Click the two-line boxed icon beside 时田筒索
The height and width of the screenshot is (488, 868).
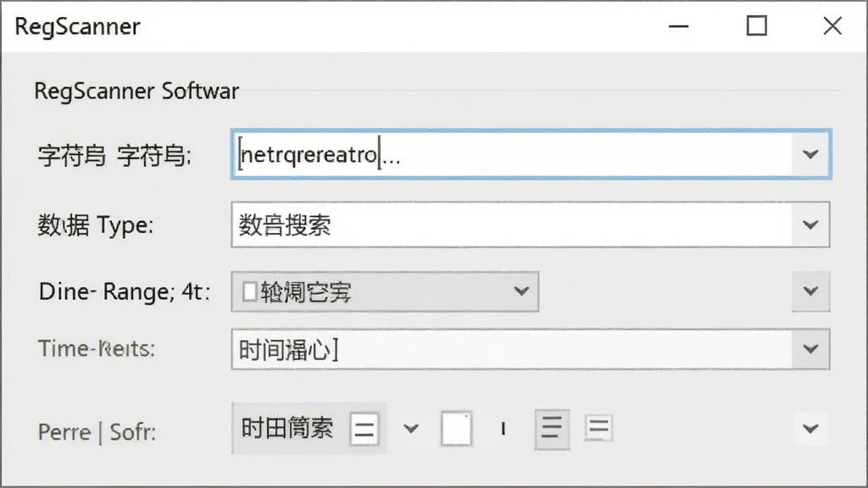364,429
